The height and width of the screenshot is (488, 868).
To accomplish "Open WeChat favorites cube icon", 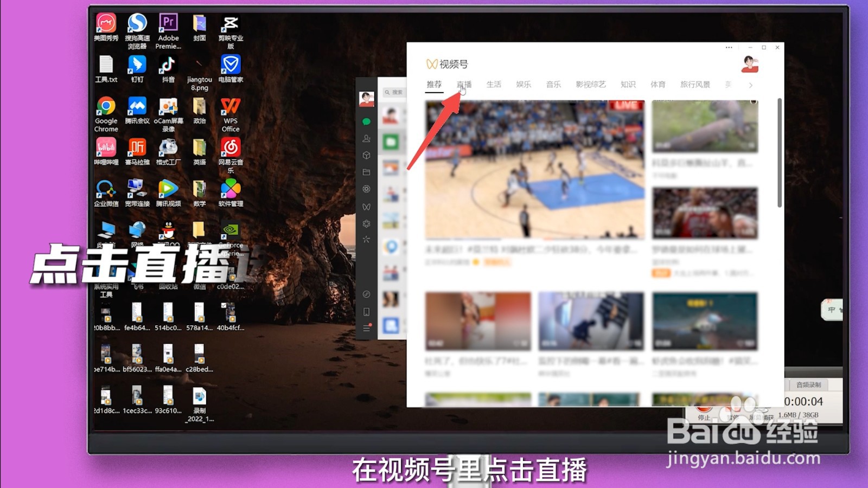I will pos(366,155).
